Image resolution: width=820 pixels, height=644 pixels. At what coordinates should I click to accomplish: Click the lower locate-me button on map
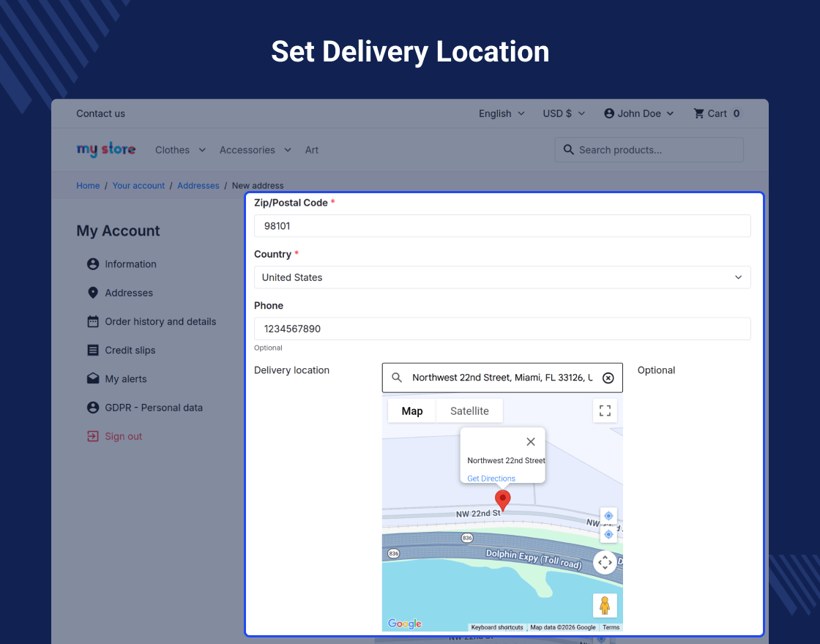click(608, 534)
